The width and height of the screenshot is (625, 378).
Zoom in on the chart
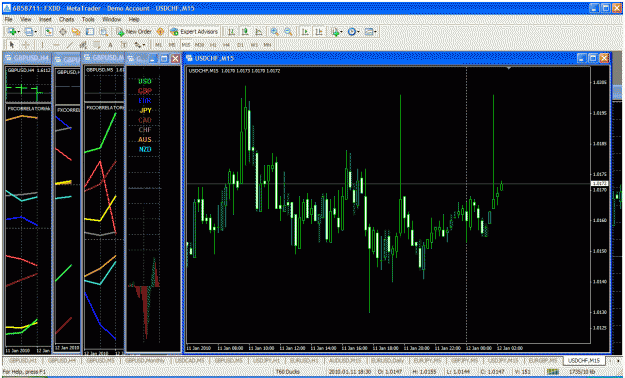click(275, 32)
